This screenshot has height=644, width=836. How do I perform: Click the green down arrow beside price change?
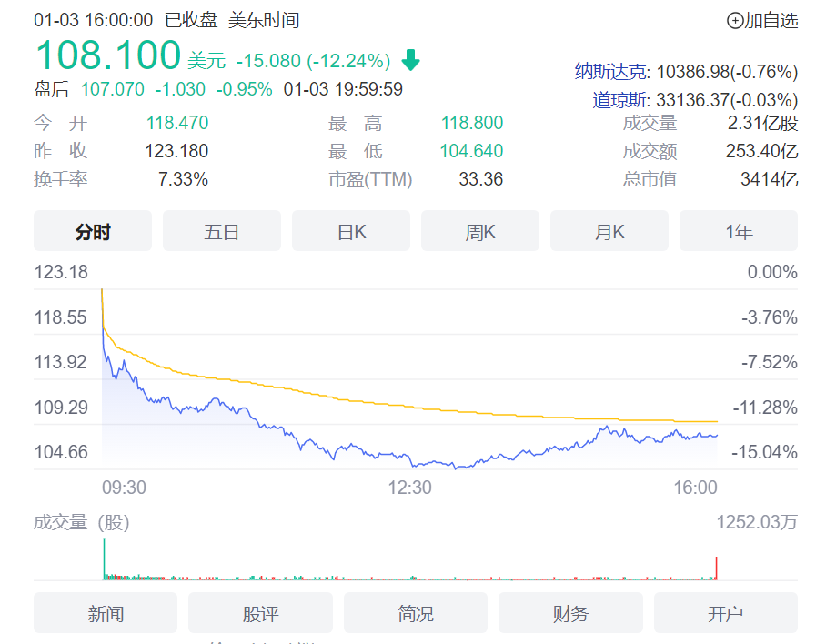pyautogui.click(x=411, y=60)
